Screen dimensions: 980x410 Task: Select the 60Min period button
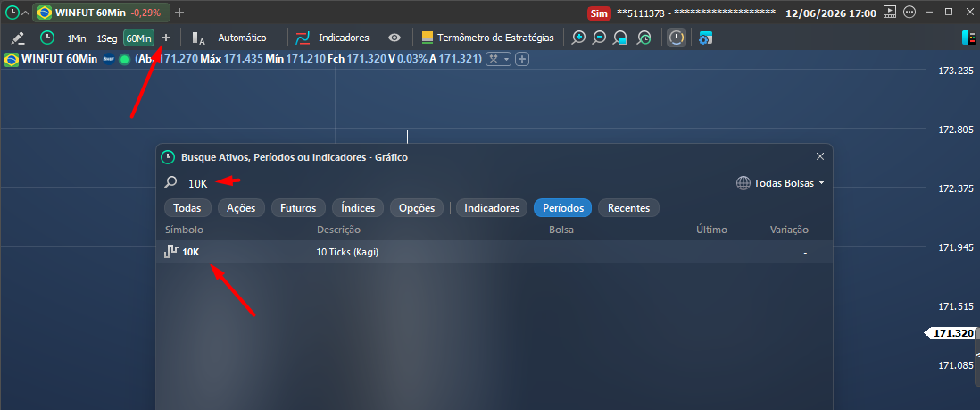[138, 38]
